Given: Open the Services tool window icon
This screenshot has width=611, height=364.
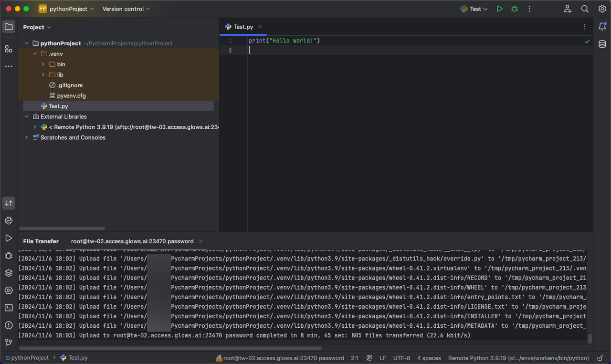Looking at the screenshot, I should pyautogui.click(x=9, y=290).
